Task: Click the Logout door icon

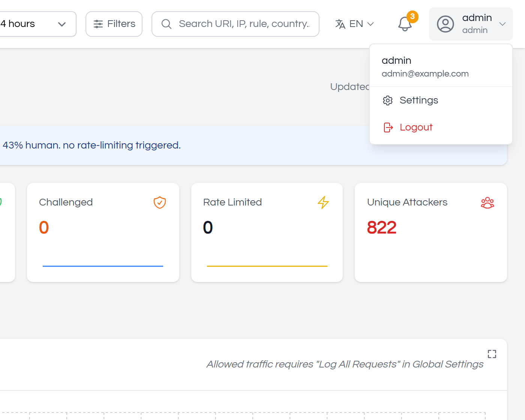Action: click(x=388, y=127)
